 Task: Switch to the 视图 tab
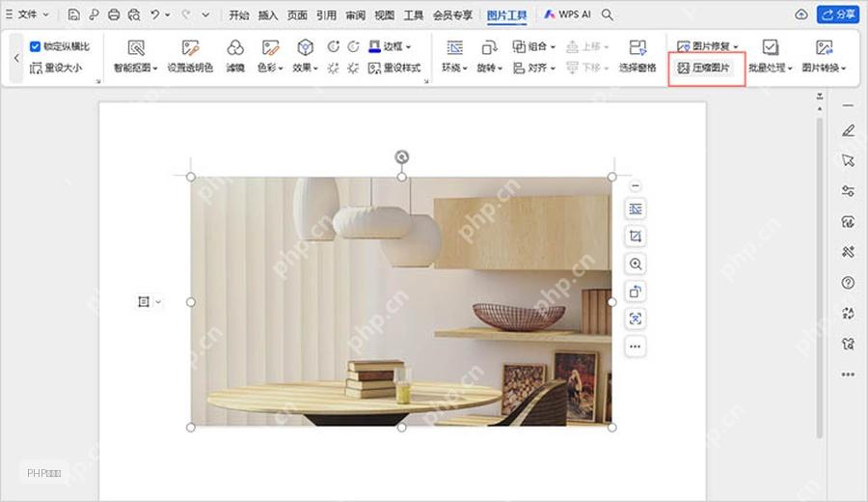(x=384, y=14)
